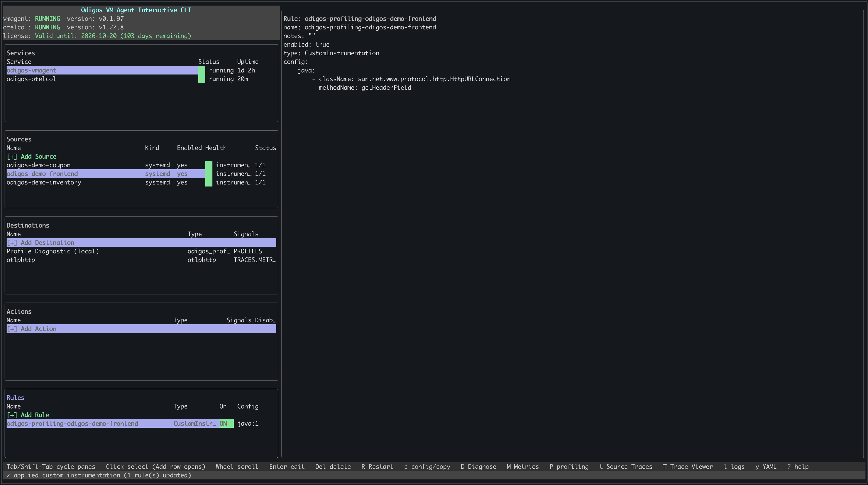Click the y YAML shortcut hint
Viewport: 868px width, 485px height.
[x=766, y=467]
